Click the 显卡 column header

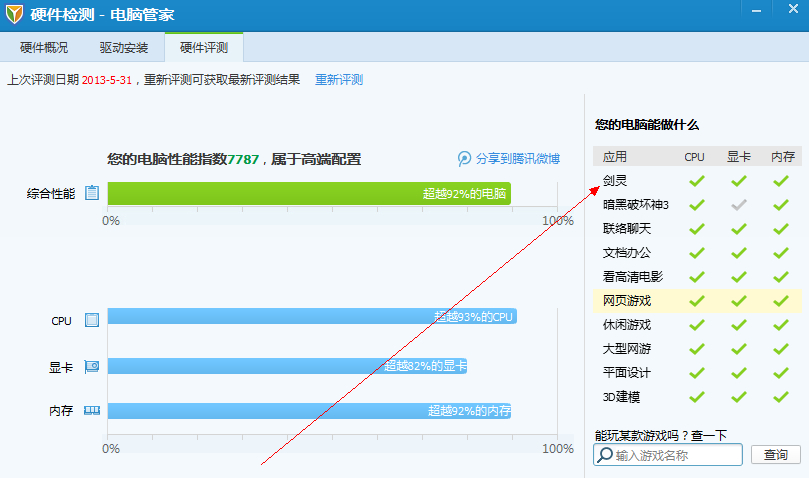[x=739, y=157]
